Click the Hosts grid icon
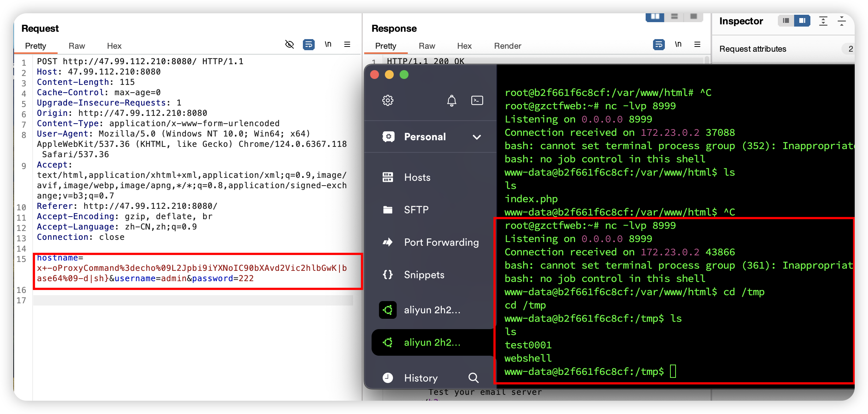 387,177
